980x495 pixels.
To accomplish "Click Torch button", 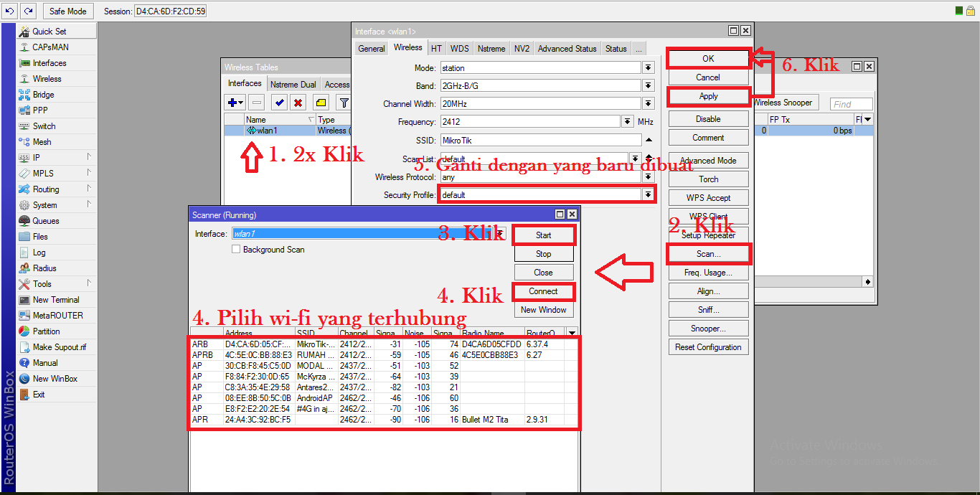I will [708, 179].
